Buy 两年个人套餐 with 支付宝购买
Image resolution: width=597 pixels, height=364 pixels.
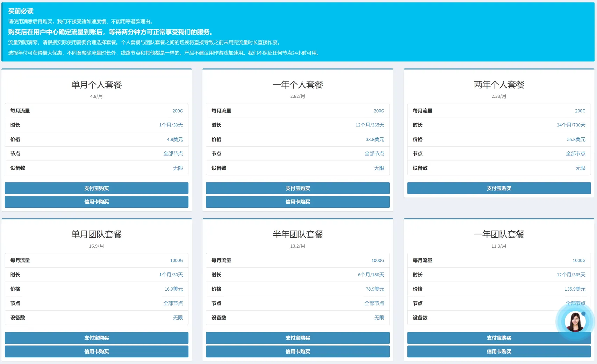[x=499, y=188]
